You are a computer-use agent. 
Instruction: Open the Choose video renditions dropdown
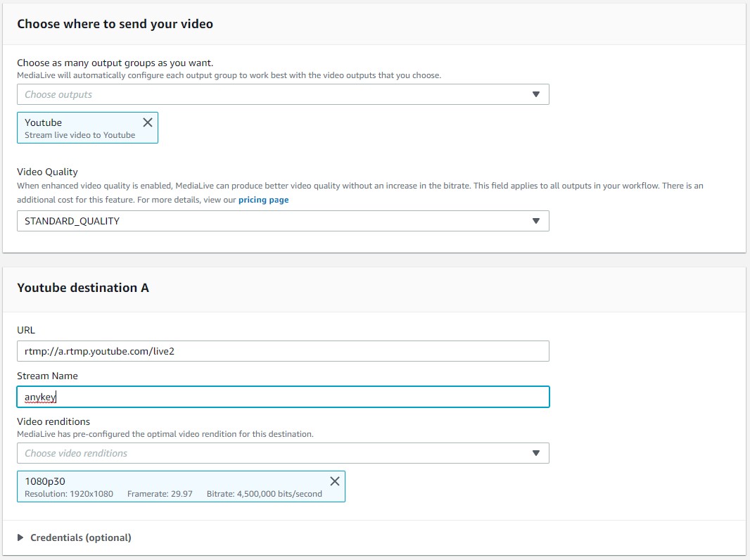click(283, 453)
